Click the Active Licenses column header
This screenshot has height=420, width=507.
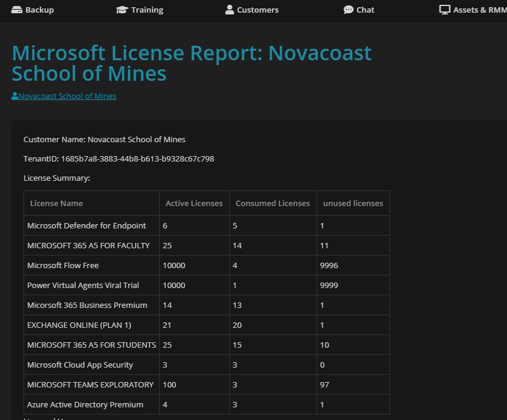[x=194, y=204]
